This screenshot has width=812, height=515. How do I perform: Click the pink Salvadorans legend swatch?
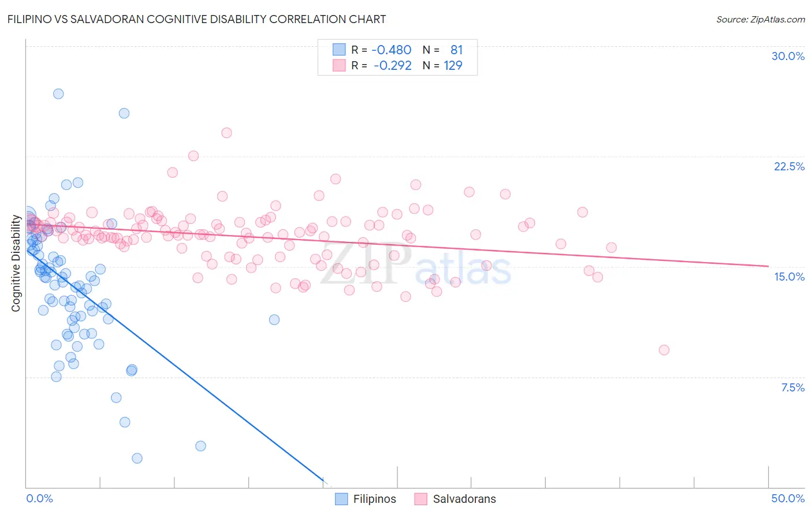pos(420,499)
